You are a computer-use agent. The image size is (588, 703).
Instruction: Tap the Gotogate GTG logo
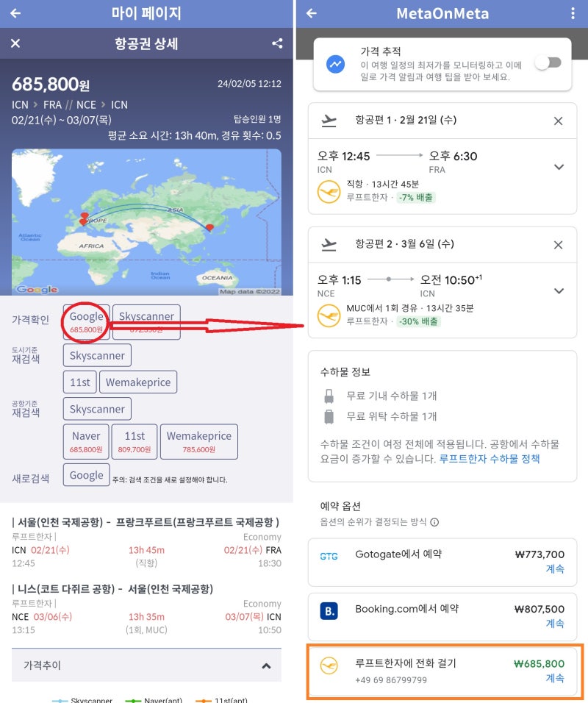[x=329, y=557]
